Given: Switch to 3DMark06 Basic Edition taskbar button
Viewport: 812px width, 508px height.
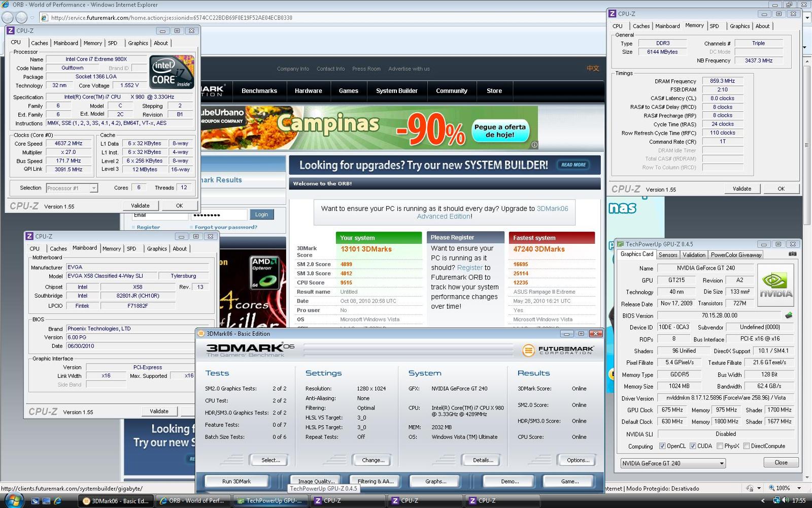Looking at the screenshot, I should (115, 501).
